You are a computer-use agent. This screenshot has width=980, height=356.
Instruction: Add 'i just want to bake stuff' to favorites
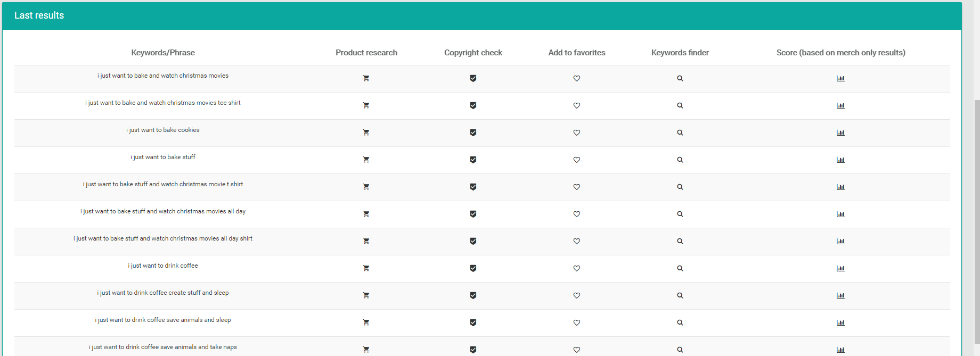point(576,160)
